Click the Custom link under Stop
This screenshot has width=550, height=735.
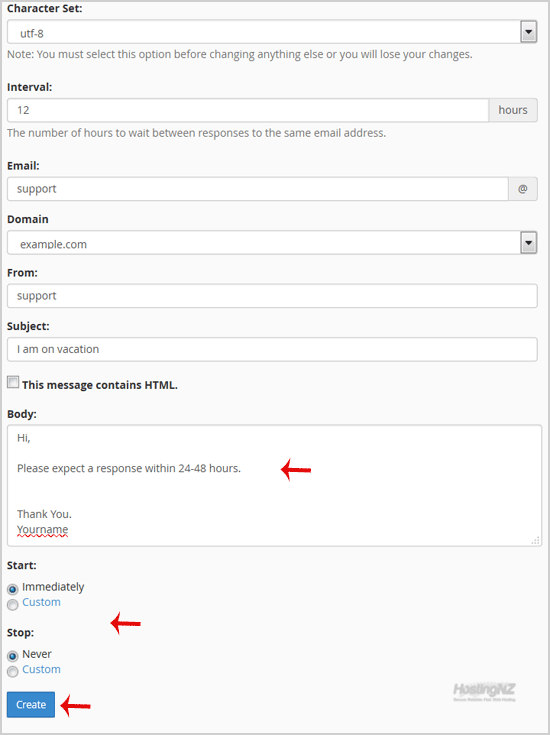pos(41,669)
